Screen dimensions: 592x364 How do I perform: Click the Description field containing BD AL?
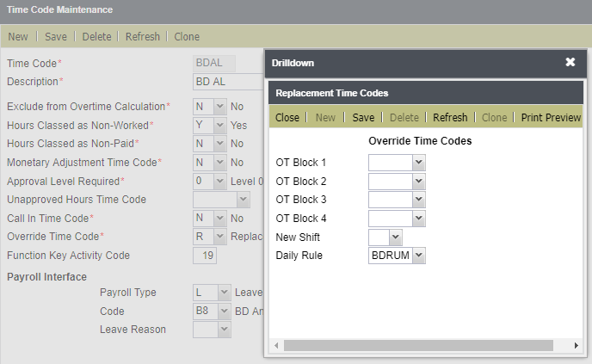pos(228,82)
